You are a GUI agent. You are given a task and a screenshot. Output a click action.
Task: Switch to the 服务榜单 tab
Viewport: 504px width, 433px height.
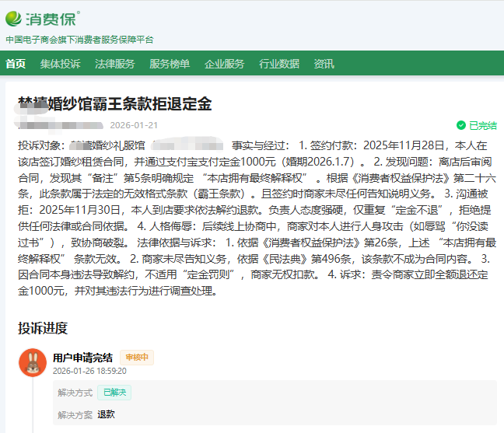[169, 64]
